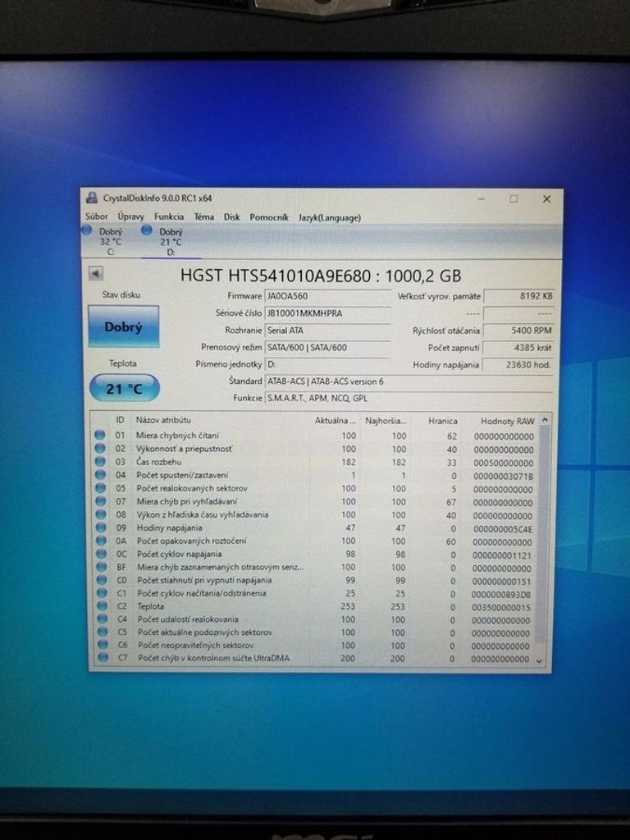Screen dimensions: 630x840
Task: Click status icon for attribute 08
Action: [100, 514]
